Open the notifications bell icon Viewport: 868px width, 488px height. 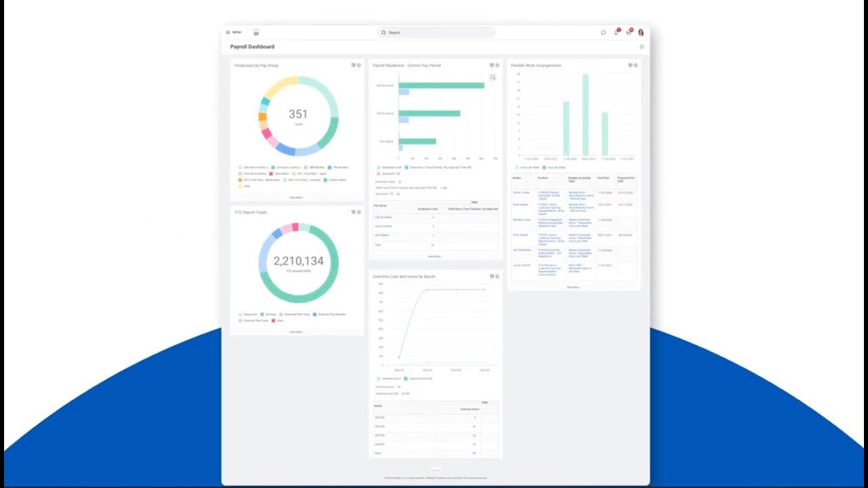tap(616, 33)
